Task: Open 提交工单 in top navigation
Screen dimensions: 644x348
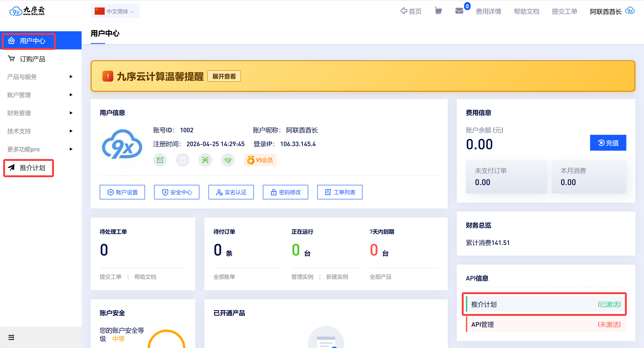Action: click(x=564, y=11)
